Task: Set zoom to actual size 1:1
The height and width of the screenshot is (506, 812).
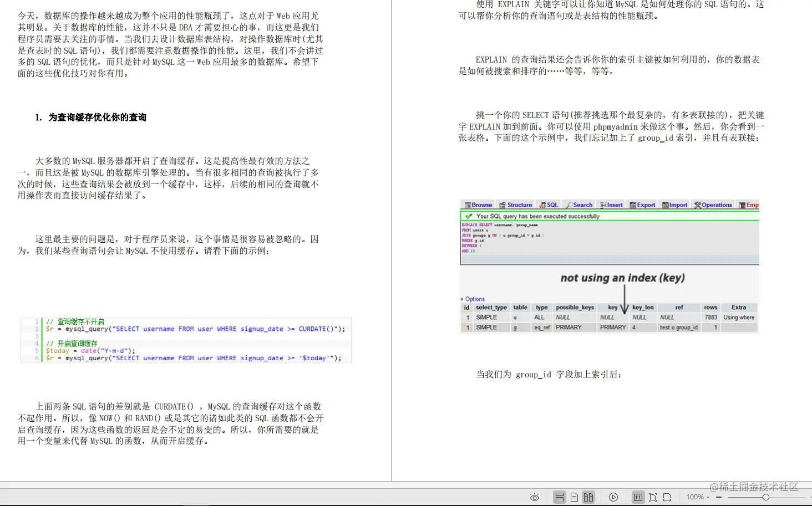Action: (x=638, y=497)
